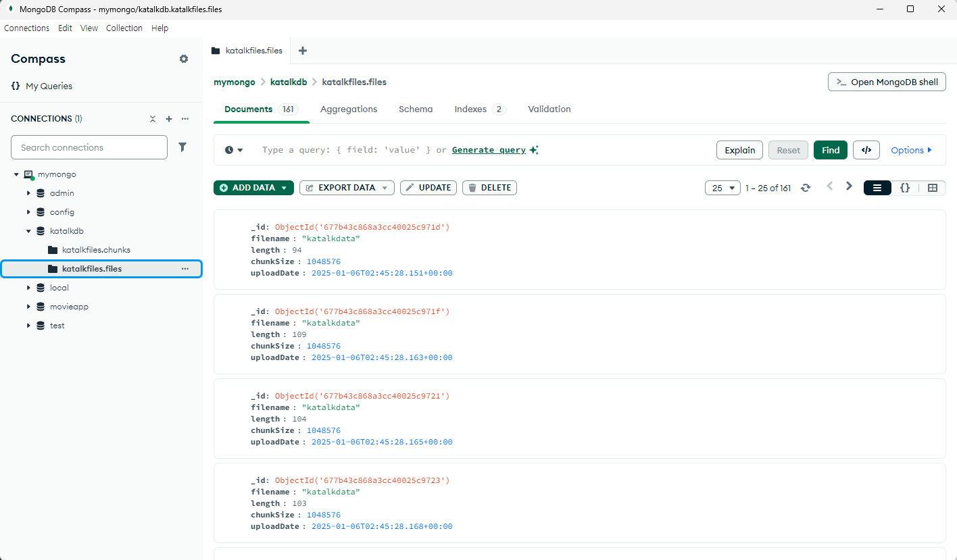Click ObjectId ending c9723

click(x=362, y=480)
